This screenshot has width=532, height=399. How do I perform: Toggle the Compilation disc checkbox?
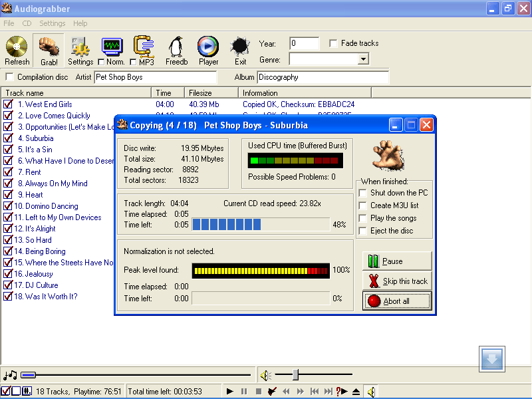[x=9, y=77]
